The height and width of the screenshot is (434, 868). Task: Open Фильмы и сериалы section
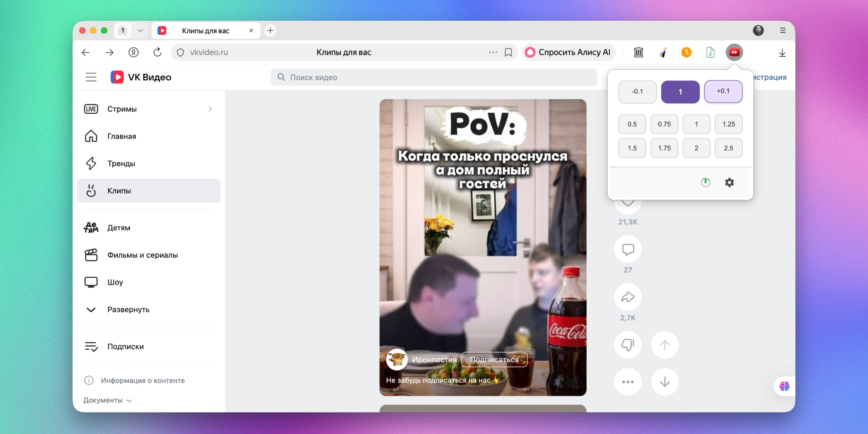tap(149, 255)
